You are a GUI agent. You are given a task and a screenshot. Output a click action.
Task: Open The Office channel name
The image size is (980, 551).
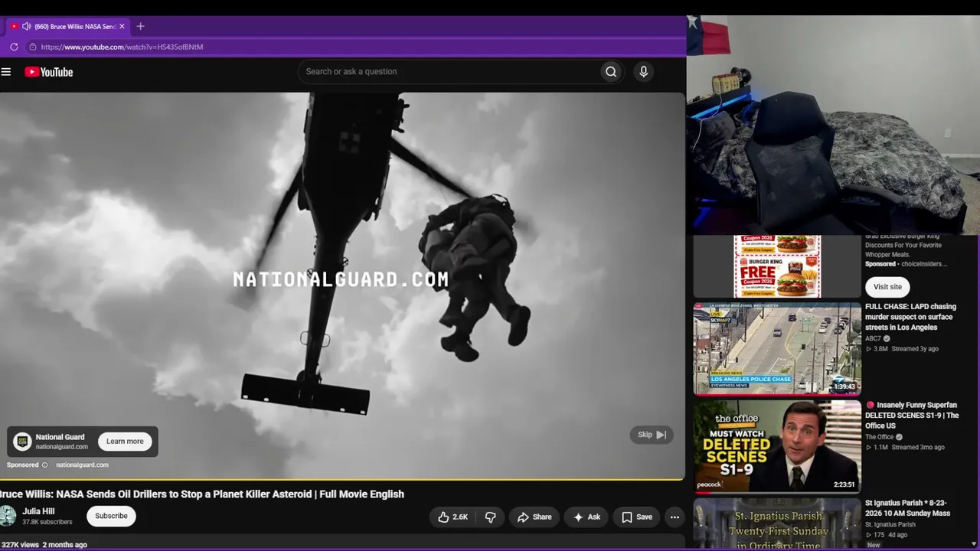click(x=880, y=437)
